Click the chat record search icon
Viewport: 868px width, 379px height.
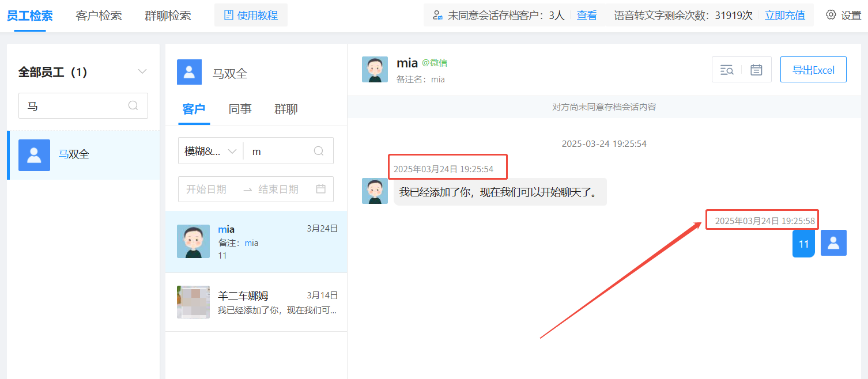point(727,70)
